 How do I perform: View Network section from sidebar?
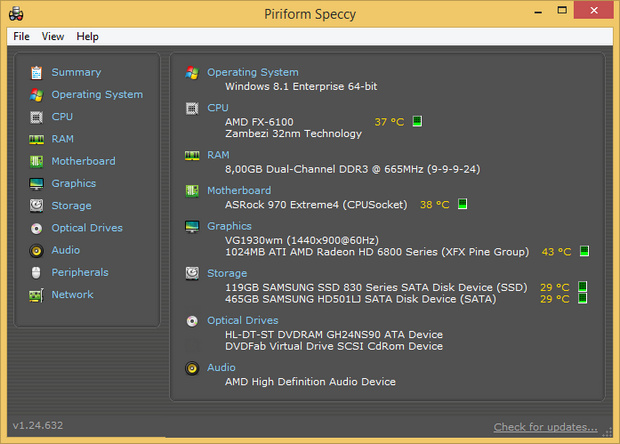72,295
